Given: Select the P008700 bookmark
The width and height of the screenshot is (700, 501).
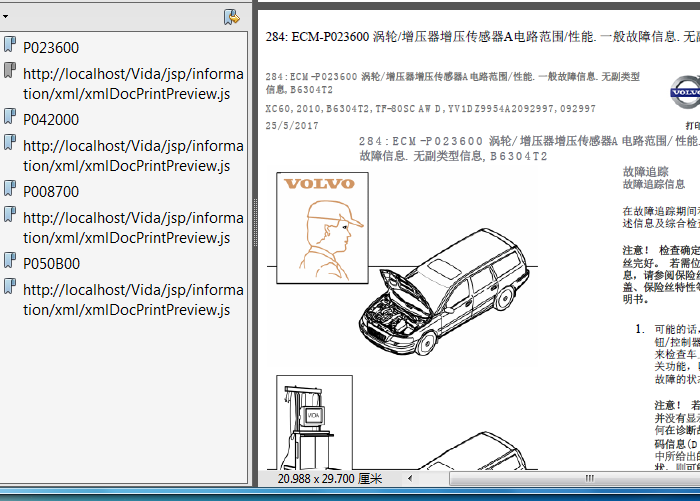Looking at the screenshot, I should 51,192.
